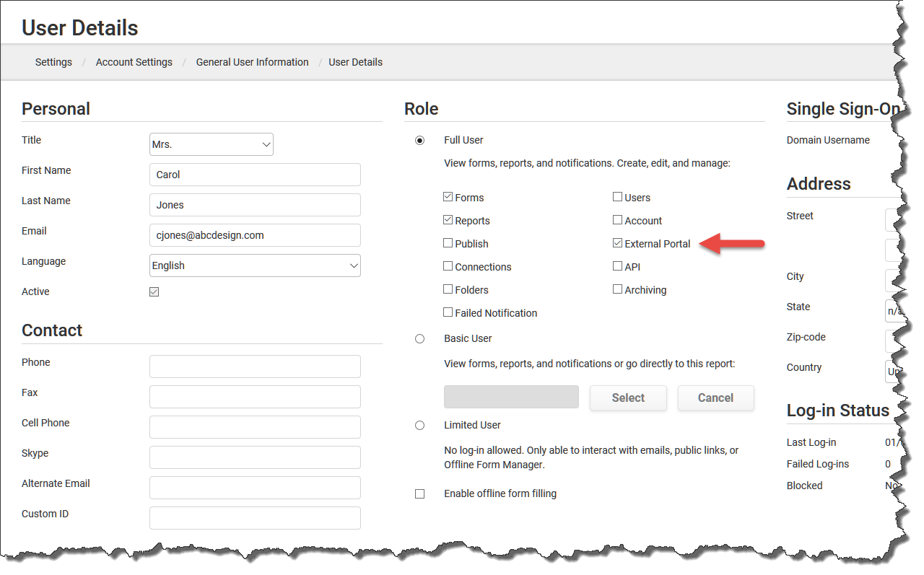Toggle the Active checkbox

(x=154, y=292)
